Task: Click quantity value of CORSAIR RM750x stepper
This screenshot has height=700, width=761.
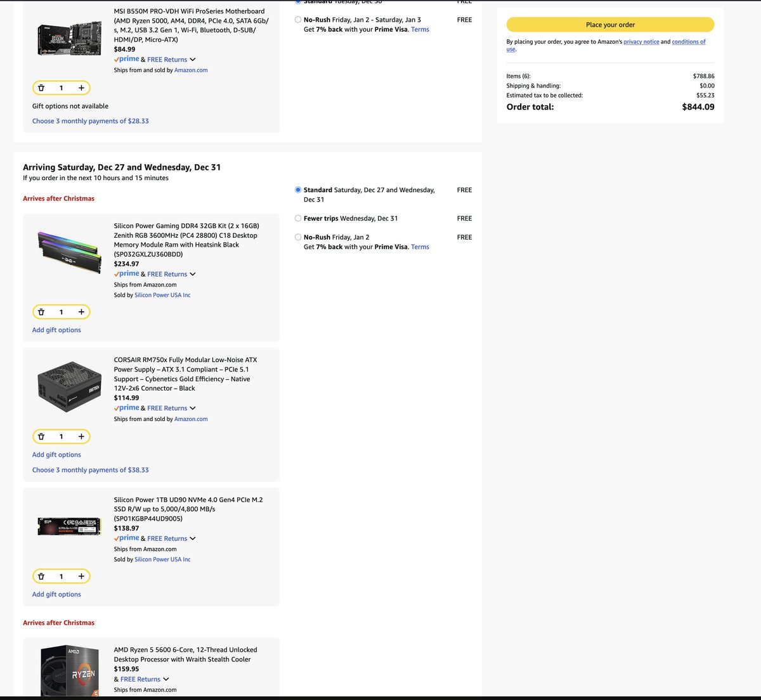Action: point(62,437)
